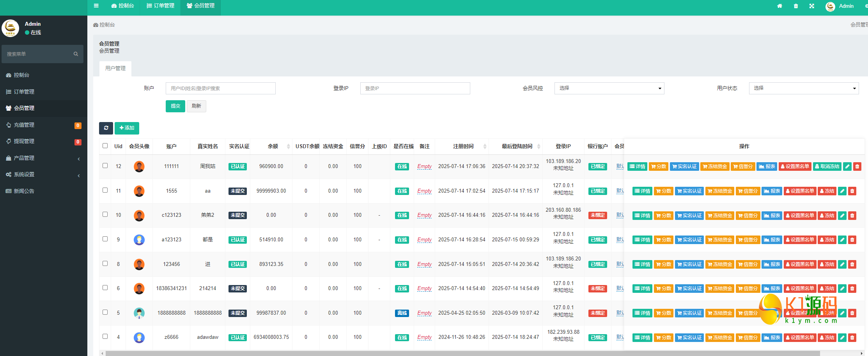Click the trash clear-cache icon in top bar
Viewport: 868px width, 356px height.
(796, 6)
